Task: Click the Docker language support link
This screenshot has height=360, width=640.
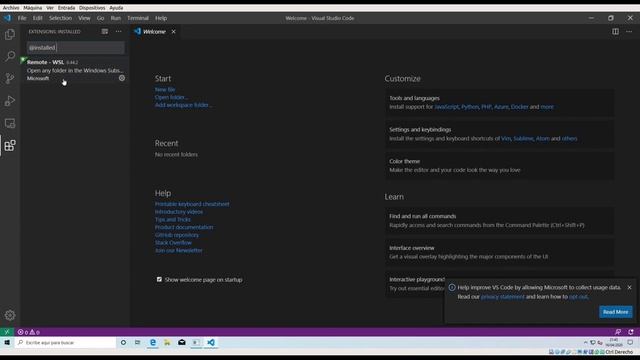Action: point(520,107)
